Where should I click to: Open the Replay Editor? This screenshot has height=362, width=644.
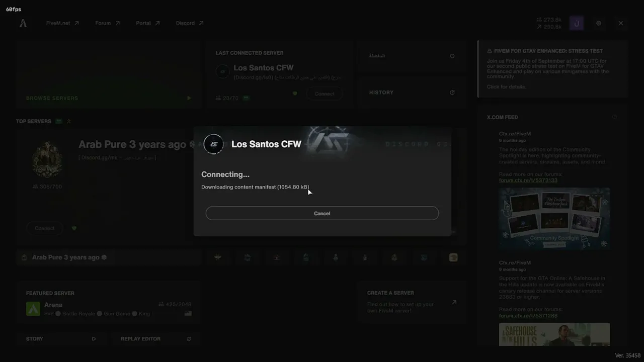coord(156,339)
